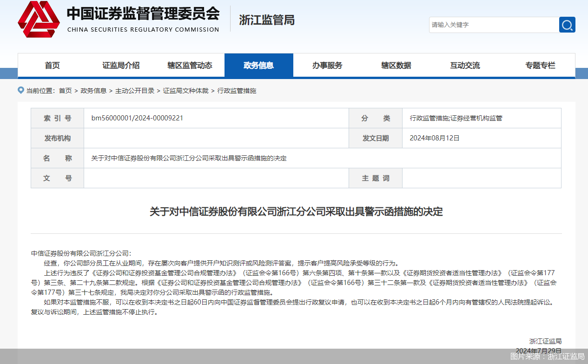Click the 发文日期 label cell

pyautogui.click(x=376, y=138)
